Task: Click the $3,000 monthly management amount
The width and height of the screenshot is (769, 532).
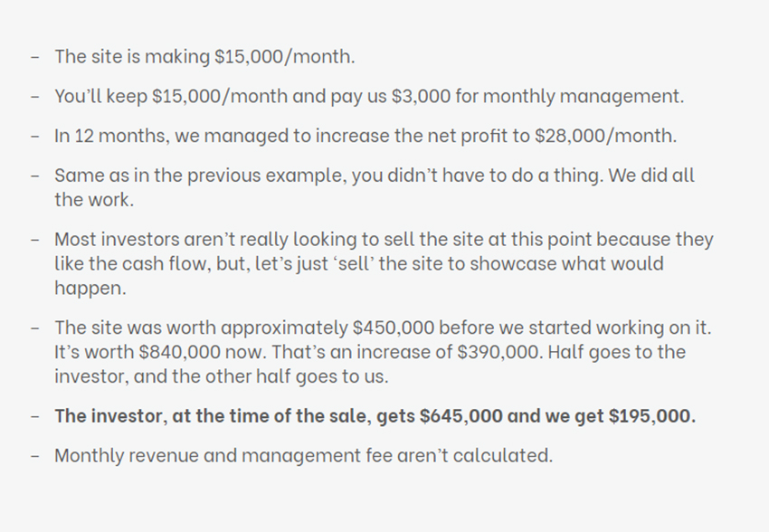Action: (x=421, y=96)
